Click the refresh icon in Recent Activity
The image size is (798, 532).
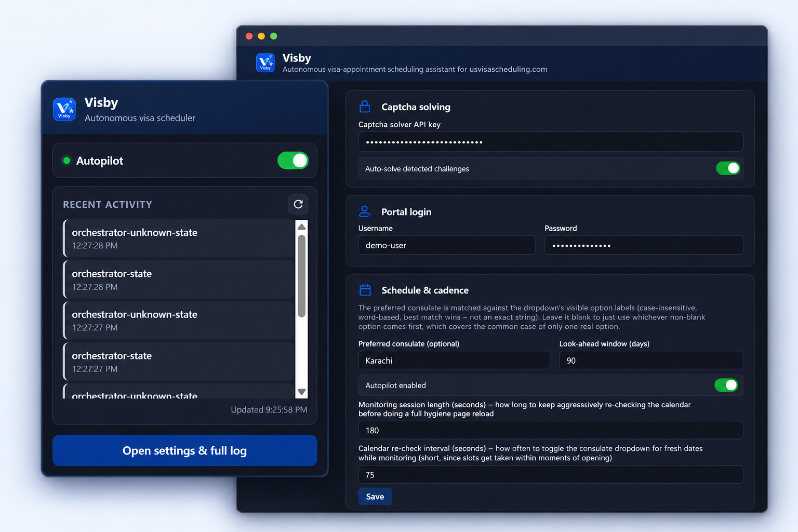click(298, 204)
